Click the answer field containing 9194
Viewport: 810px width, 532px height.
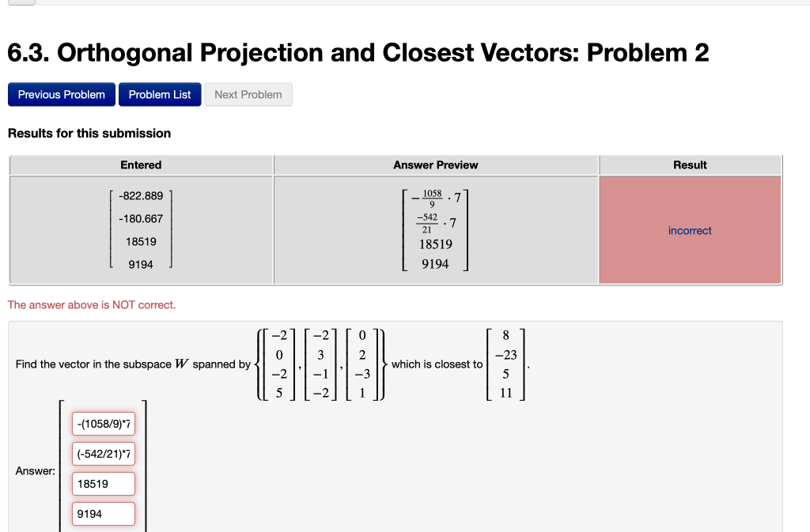[x=103, y=513]
